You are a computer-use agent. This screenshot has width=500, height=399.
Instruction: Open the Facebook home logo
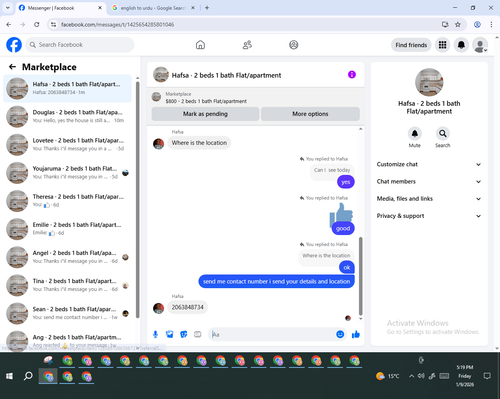[14, 45]
